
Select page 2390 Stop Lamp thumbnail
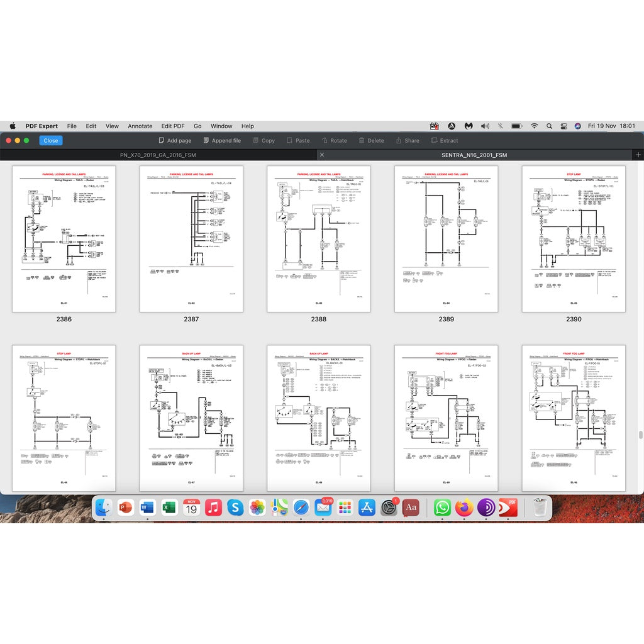pyautogui.click(x=573, y=239)
